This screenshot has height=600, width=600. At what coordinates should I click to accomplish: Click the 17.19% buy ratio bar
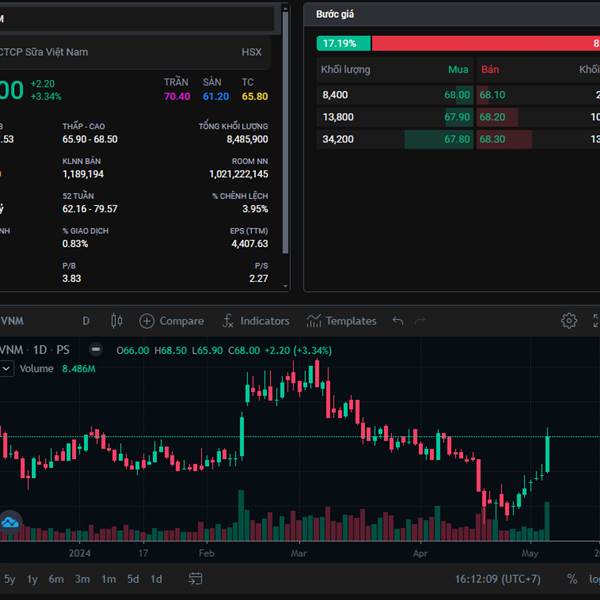pyautogui.click(x=344, y=43)
